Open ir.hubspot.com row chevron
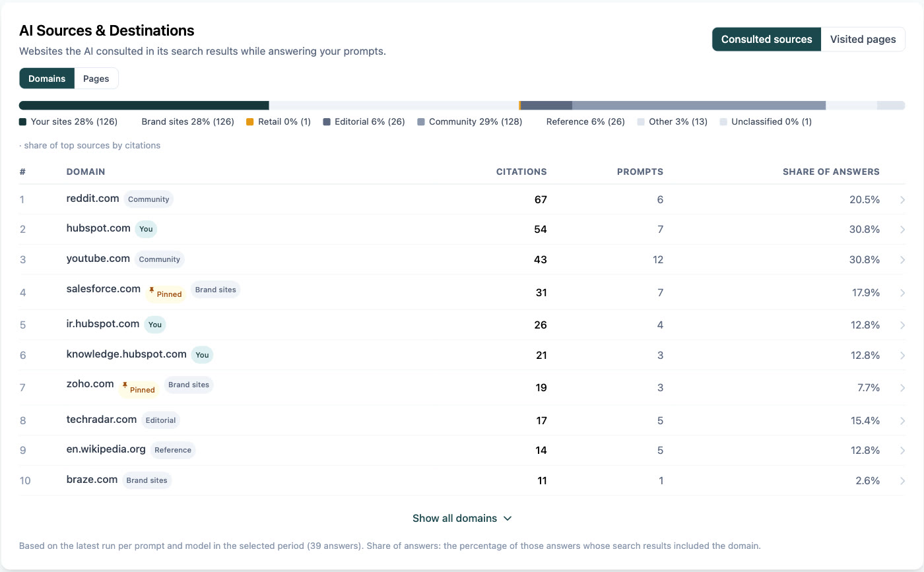 (902, 325)
